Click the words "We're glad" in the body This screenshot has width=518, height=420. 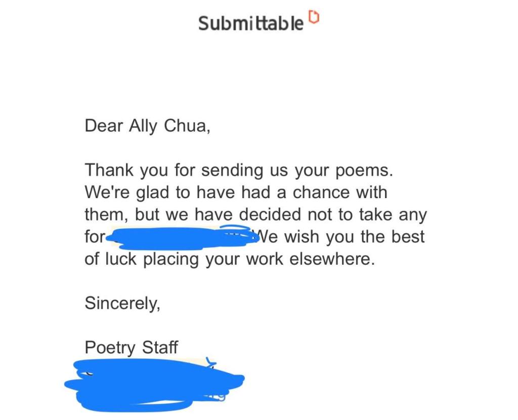coord(121,193)
